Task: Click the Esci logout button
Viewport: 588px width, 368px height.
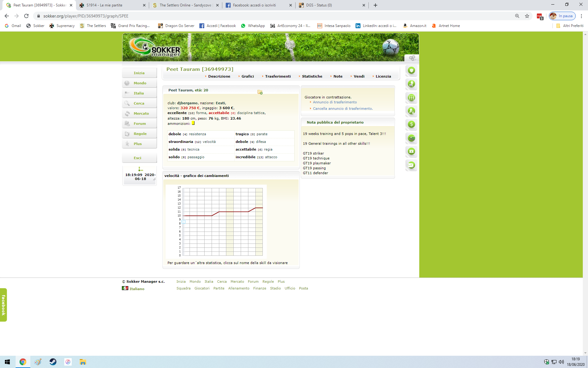Action: click(138, 158)
